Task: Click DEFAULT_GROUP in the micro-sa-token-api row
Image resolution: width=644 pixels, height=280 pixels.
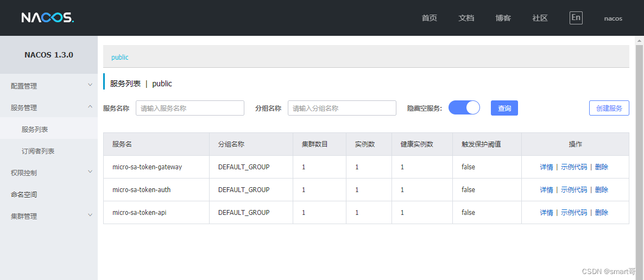Action: pos(244,212)
